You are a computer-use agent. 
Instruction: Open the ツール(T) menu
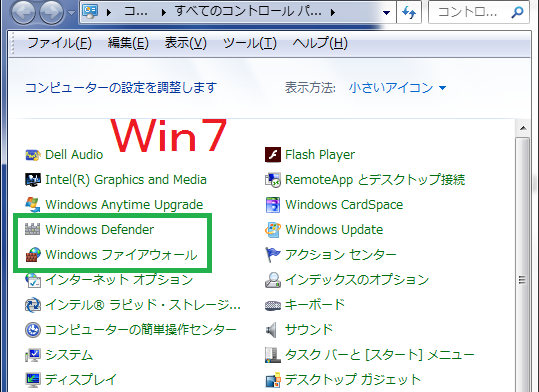(250, 43)
